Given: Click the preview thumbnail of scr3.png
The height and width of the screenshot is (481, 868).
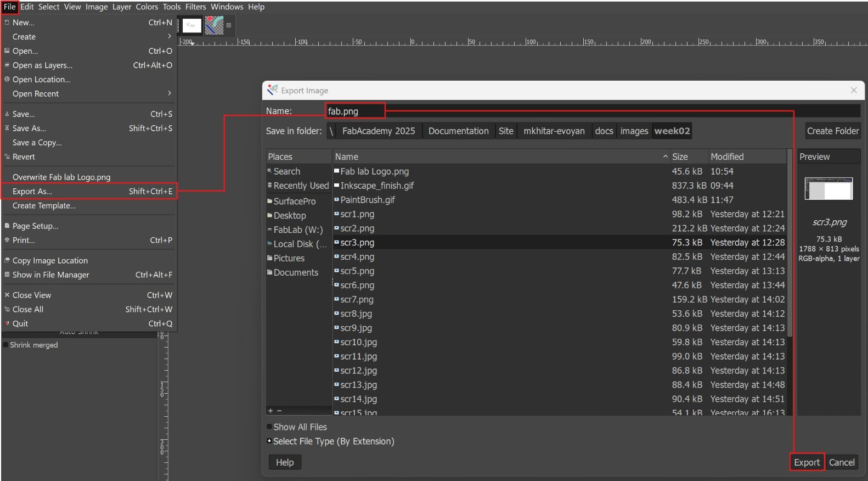Looking at the screenshot, I should pos(828,188).
